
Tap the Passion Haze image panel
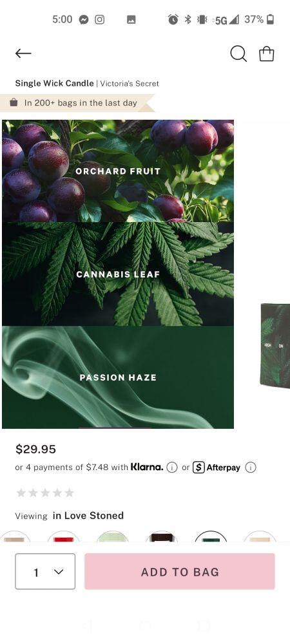click(x=118, y=377)
